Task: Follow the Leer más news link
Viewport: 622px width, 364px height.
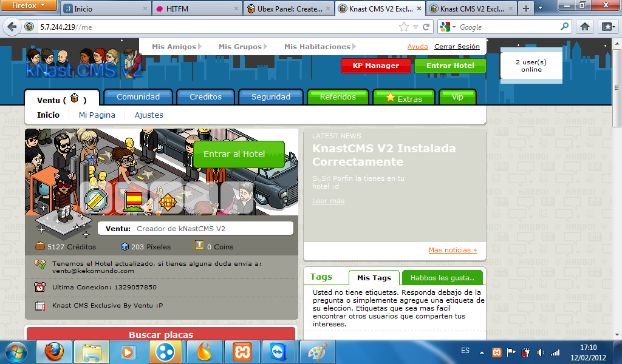Action: coord(328,201)
